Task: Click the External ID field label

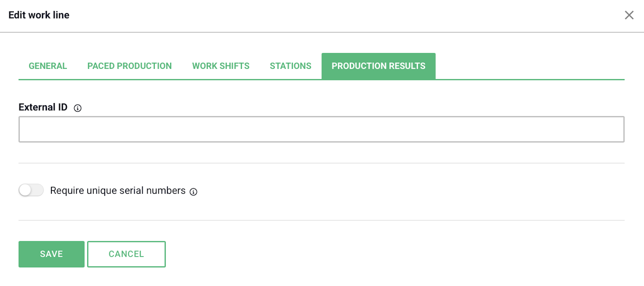Action: click(43, 107)
